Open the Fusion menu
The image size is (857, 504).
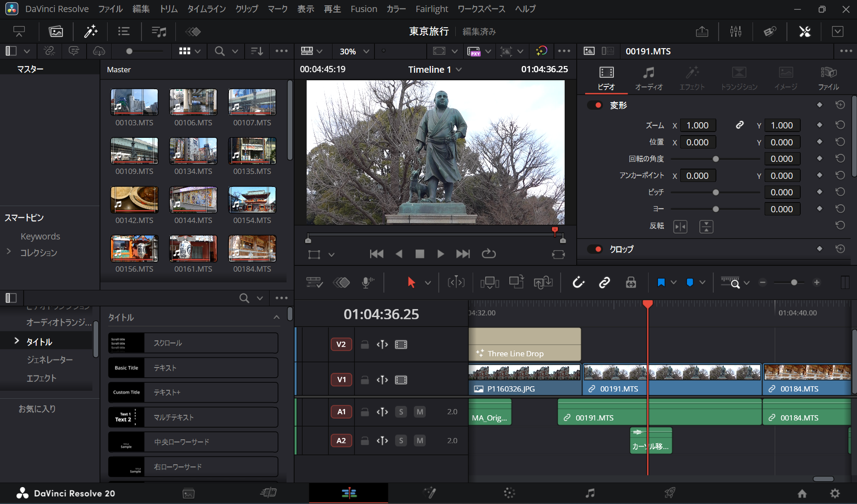pos(363,9)
